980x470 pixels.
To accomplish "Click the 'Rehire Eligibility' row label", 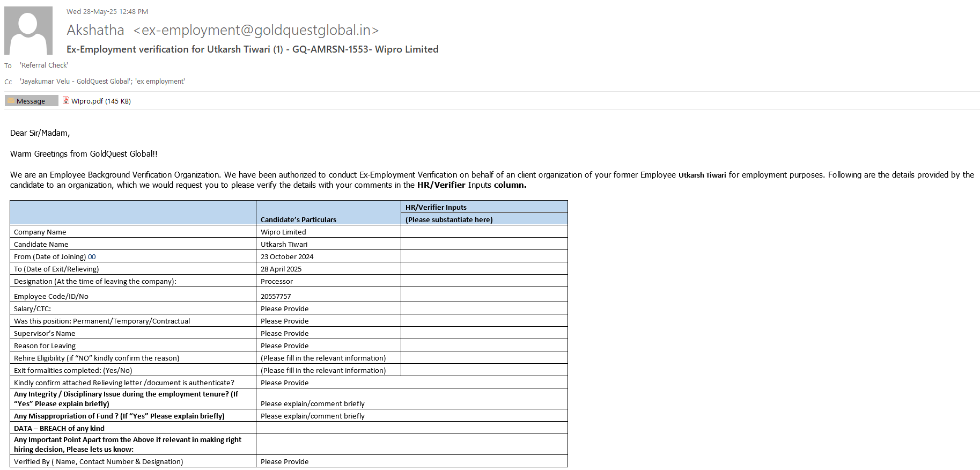I will click(97, 358).
